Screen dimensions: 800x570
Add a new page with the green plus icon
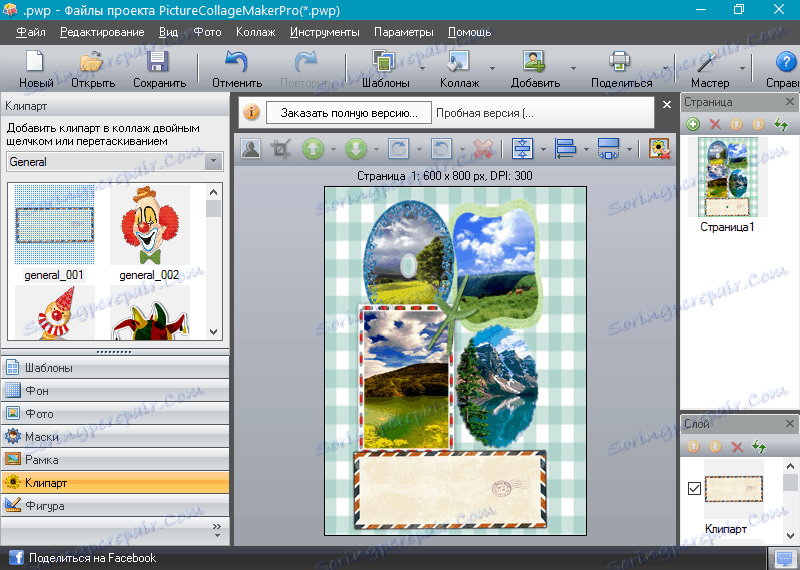(x=693, y=124)
